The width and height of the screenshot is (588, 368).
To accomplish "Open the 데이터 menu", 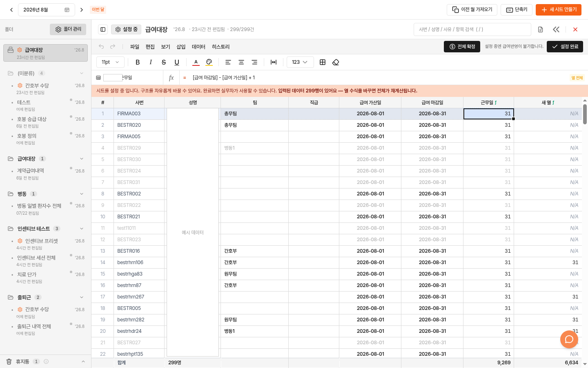I will click(x=198, y=47).
